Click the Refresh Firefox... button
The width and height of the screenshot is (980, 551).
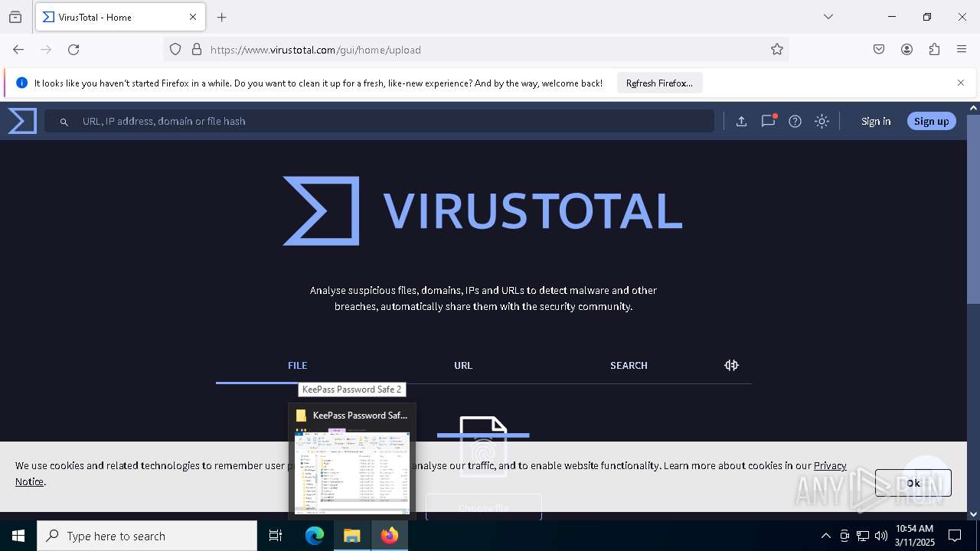(659, 83)
